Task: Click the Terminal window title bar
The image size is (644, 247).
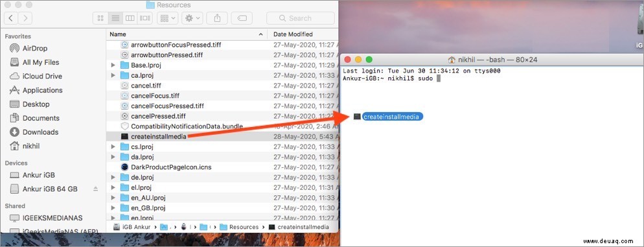Action: click(x=492, y=60)
